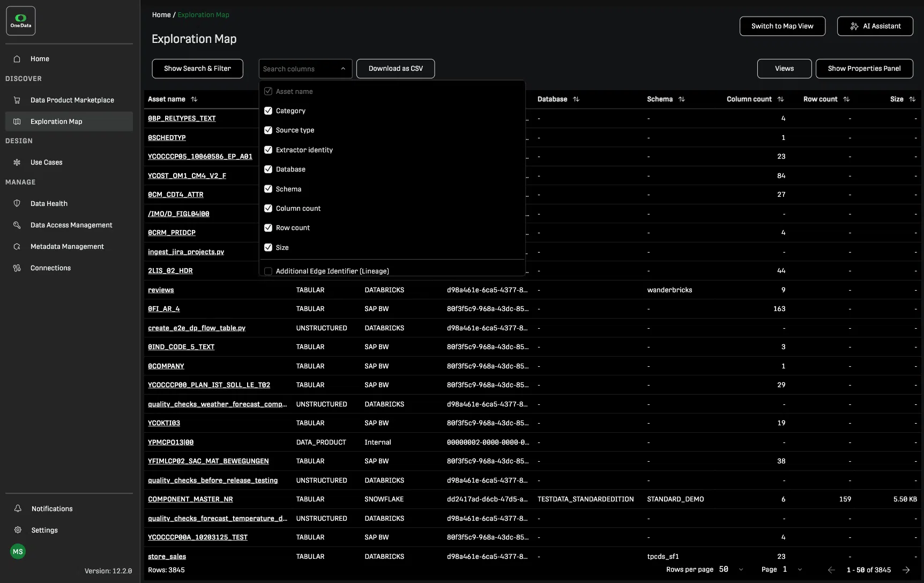Viewport: 924px width, 583px height.
Task: Uncheck the Schema column checkbox
Action: pos(268,189)
